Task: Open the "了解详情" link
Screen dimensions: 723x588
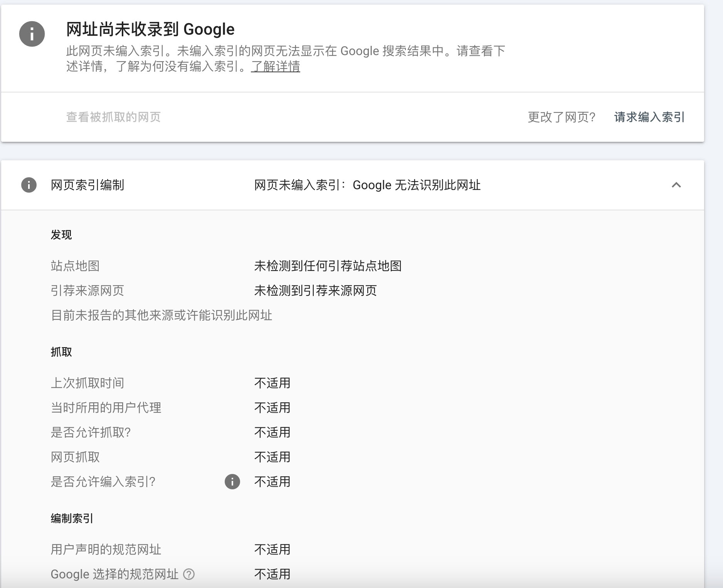Action: 276,68
